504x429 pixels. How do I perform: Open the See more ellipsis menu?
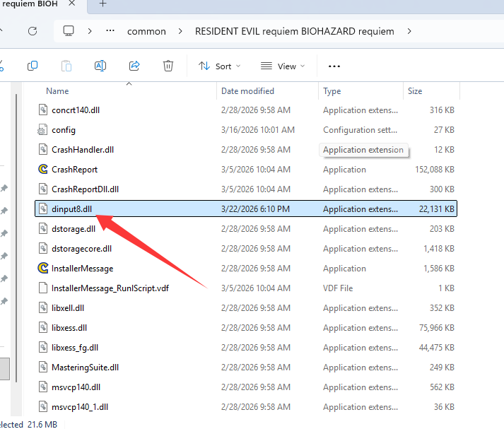[x=334, y=66]
